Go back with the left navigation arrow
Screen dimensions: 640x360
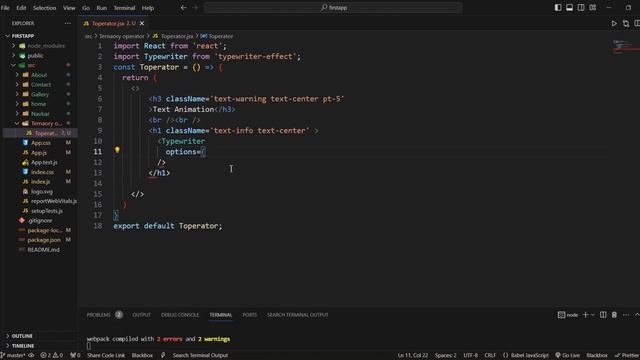pyautogui.click(x=184, y=8)
